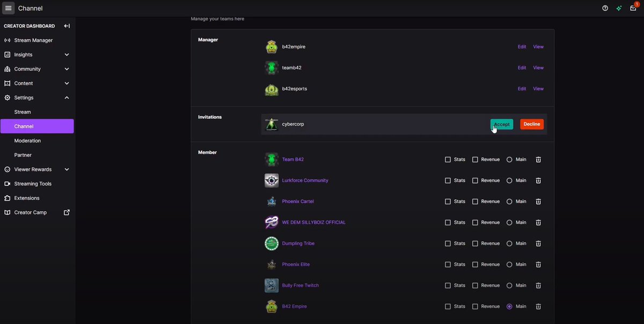Open the help question mark icon
Viewport: 644px width, 324px height.
(x=605, y=8)
